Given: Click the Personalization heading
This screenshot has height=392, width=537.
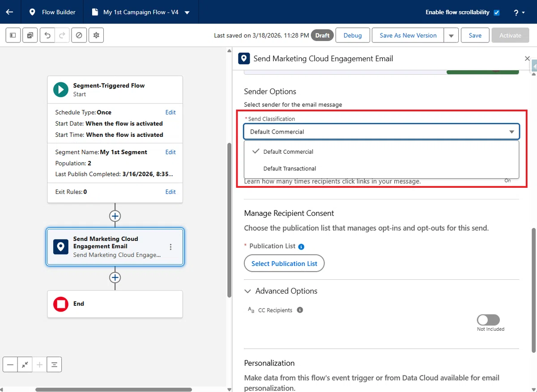Looking at the screenshot, I should (x=269, y=363).
